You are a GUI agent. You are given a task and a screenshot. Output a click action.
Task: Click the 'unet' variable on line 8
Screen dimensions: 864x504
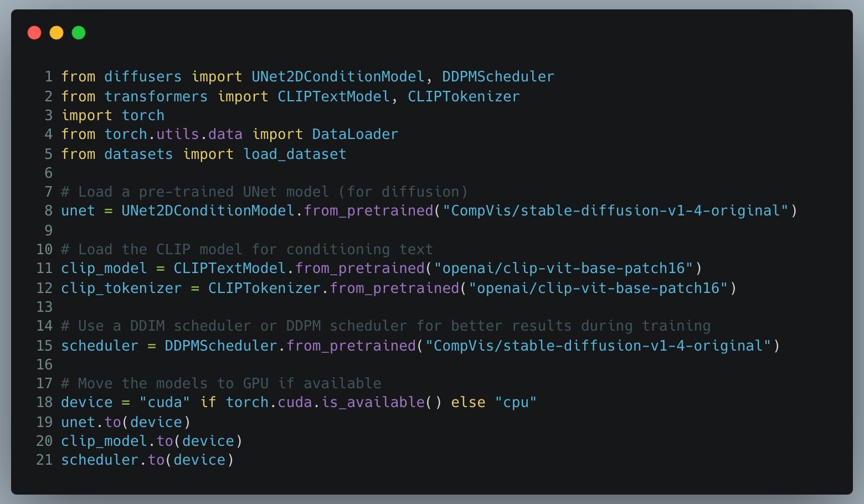tap(78, 210)
